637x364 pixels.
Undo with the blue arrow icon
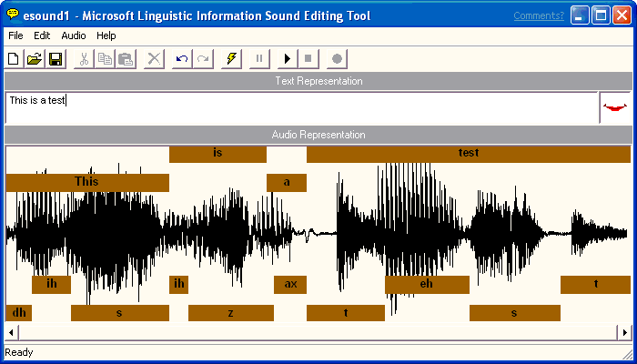tap(182, 59)
